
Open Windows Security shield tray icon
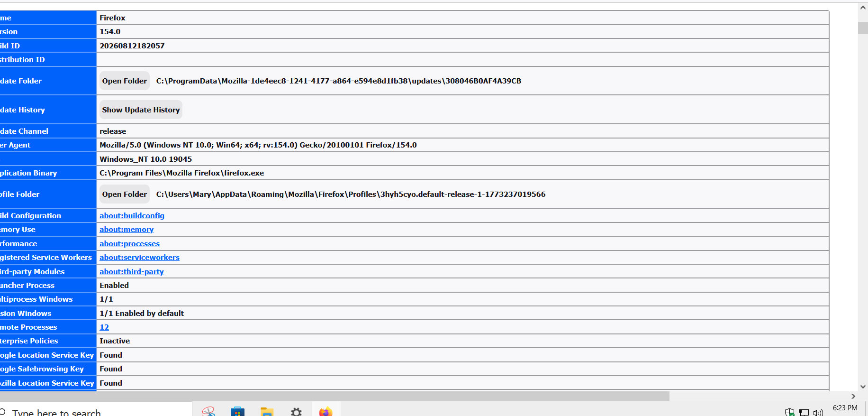(x=789, y=412)
